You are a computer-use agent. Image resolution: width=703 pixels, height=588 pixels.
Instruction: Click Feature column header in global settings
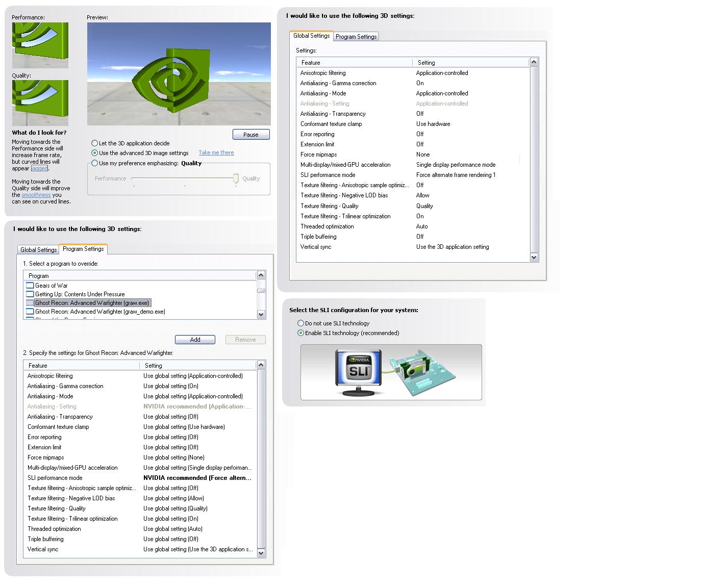point(355,63)
